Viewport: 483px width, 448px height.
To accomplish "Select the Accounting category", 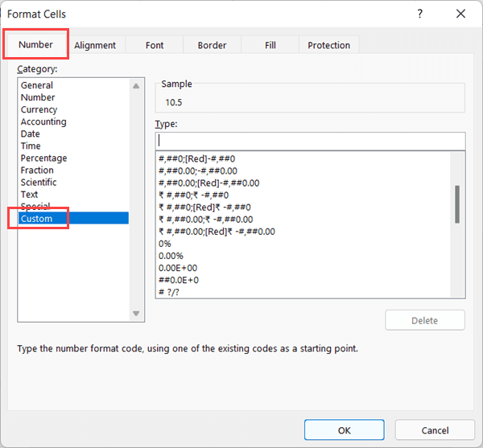I will [x=43, y=121].
